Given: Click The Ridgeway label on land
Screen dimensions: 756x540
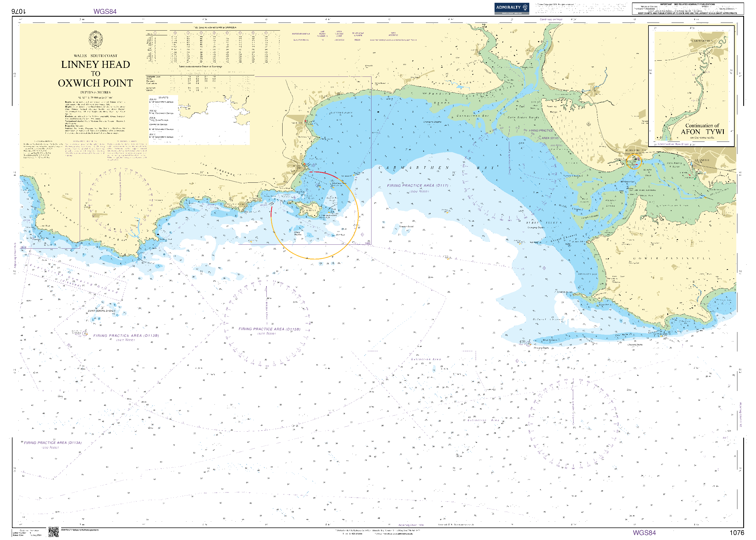Looking at the screenshot, I should click(218, 169).
